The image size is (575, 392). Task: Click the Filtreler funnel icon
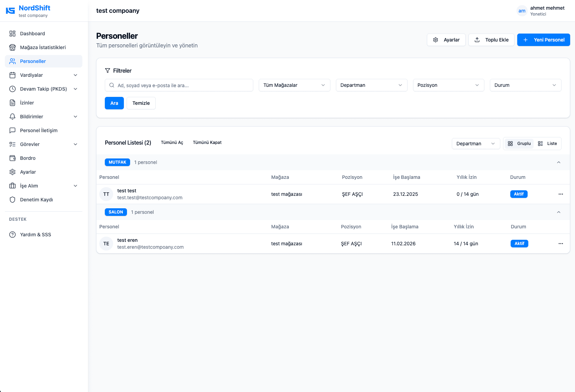(108, 71)
